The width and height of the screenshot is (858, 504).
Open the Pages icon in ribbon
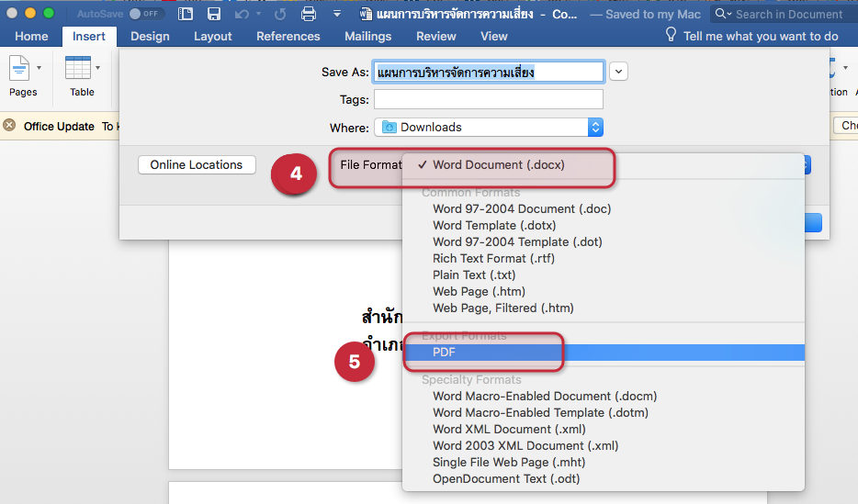coord(23,75)
